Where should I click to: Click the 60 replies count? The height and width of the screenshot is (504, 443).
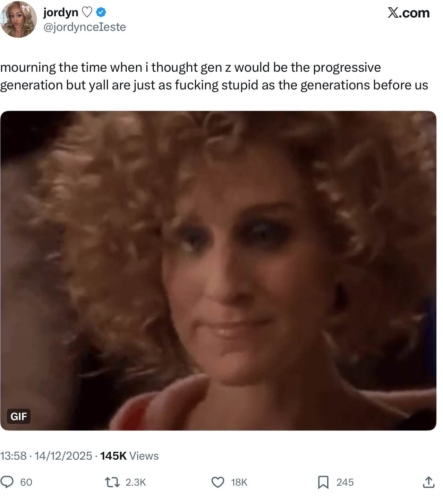coord(26,482)
